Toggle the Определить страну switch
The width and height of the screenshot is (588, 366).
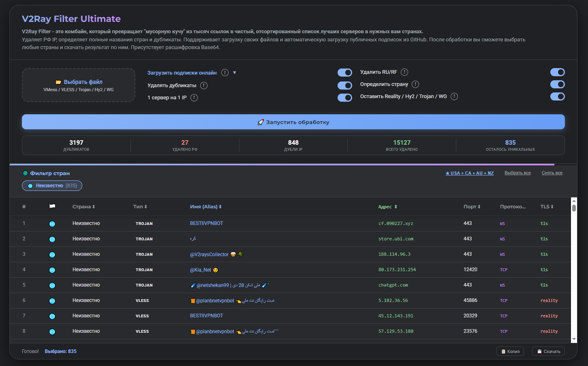coord(558,84)
